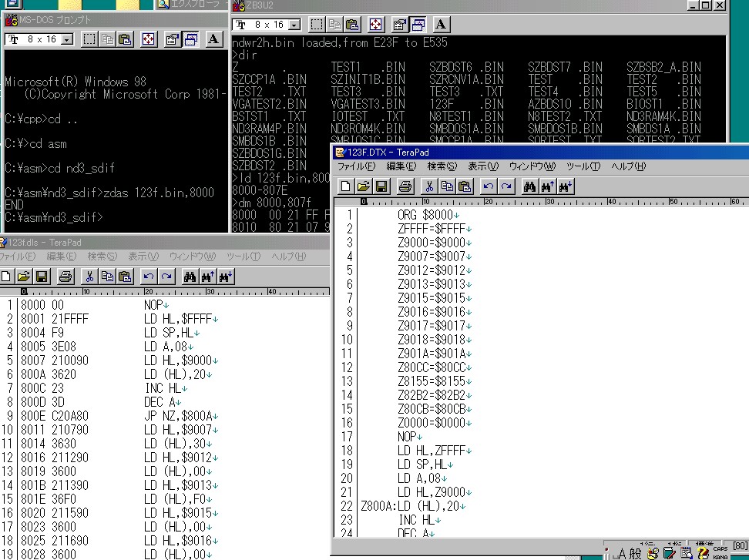The width and height of the screenshot is (749, 560).
Task: Click Copy icon in 123F.DTX TeraPad
Action: pos(447,186)
